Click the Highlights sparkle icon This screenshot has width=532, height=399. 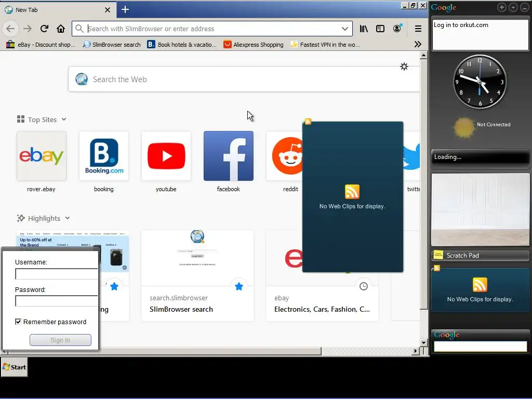(x=21, y=218)
